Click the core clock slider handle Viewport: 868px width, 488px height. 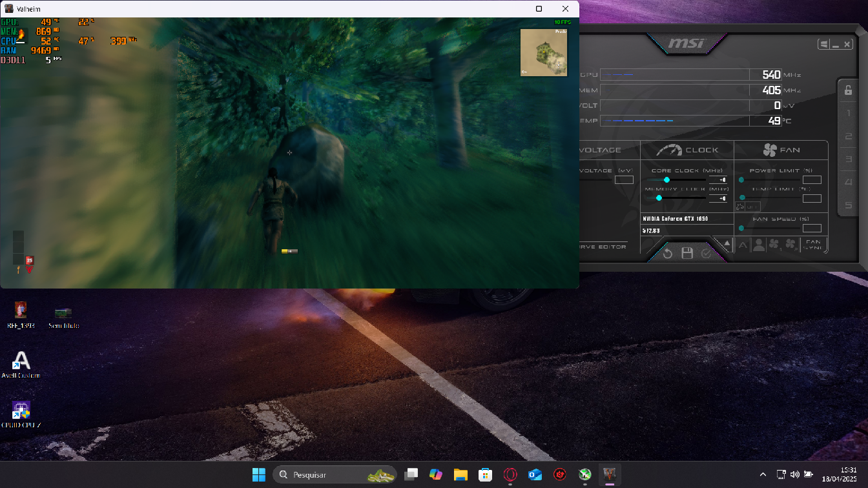tap(666, 180)
